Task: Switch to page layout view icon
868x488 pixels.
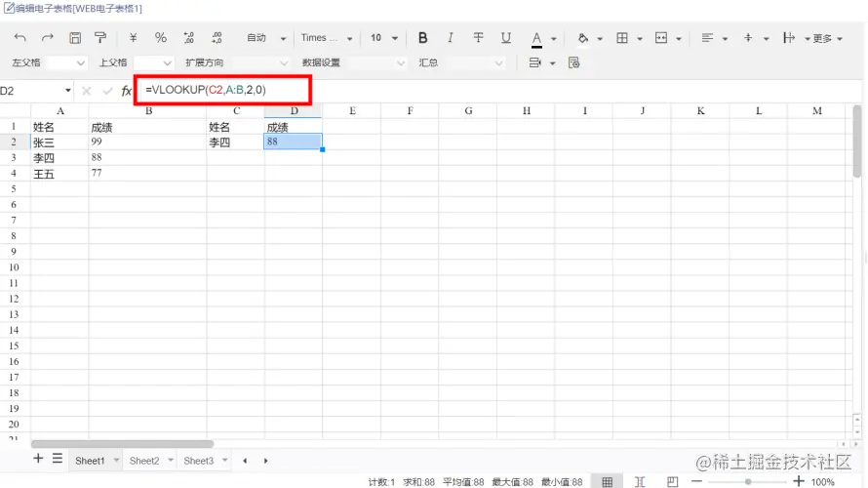Action: pyautogui.click(x=673, y=482)
